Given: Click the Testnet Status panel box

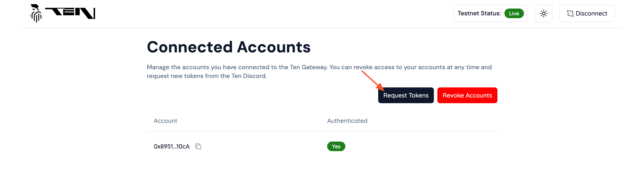Looking at the screenshot, I should (x=490, y=13).
